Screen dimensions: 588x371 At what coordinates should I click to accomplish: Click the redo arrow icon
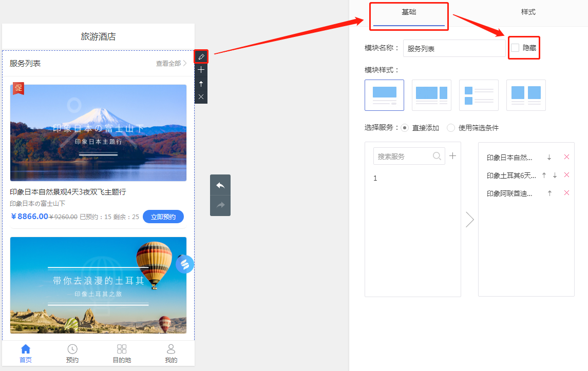pyautogui.click(x=220, y=205)
